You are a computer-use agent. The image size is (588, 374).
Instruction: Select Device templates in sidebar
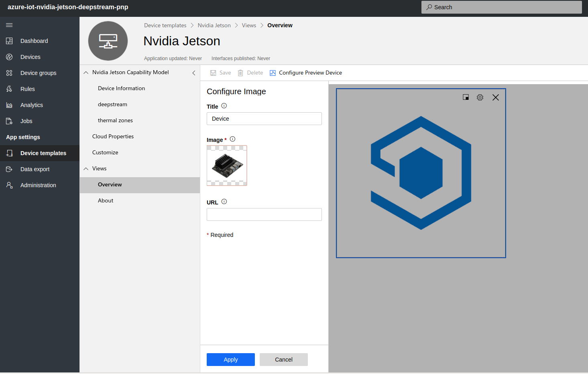[x=40, y=153]
